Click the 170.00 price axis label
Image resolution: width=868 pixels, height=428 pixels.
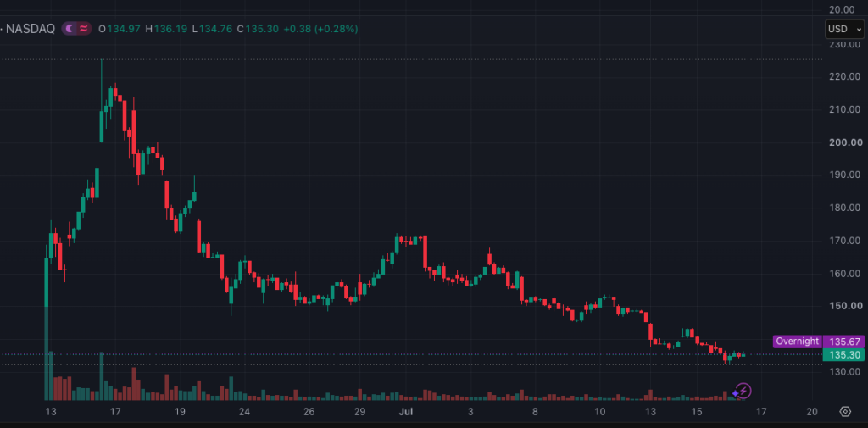[x=845, y=241]
